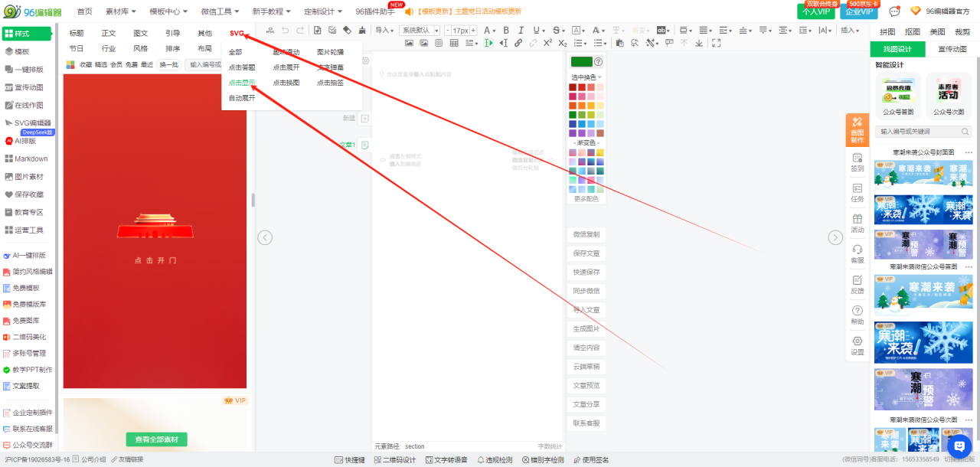The height and width of the screenshot is (467, 980).
Task: Pick the dark blue color swatch
Action: [573, 124]
